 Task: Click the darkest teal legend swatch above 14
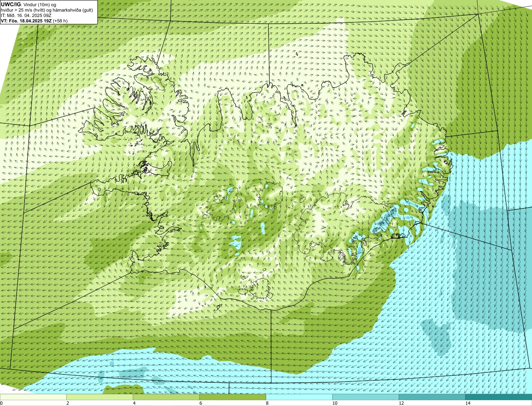click(499, 397)
